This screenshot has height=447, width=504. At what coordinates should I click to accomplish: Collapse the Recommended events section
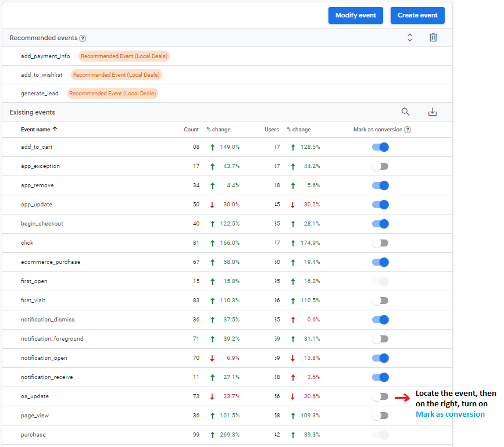click(409, 38)
